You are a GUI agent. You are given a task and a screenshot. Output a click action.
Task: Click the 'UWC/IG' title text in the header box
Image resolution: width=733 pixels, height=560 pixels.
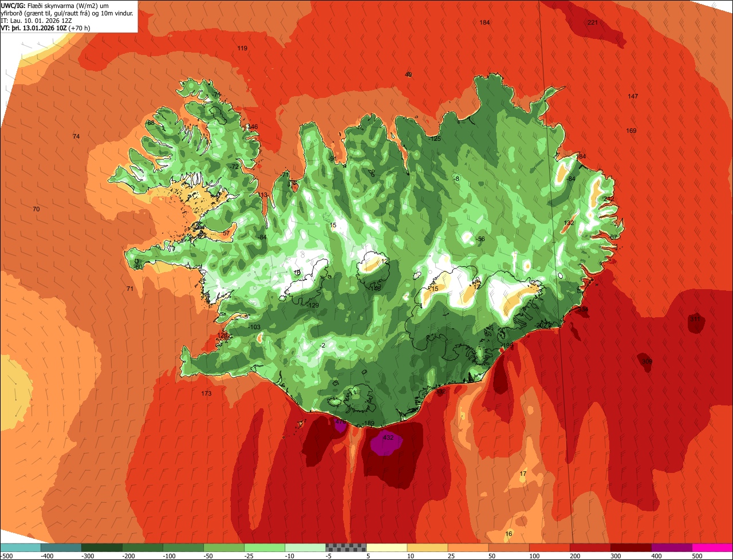13,5
